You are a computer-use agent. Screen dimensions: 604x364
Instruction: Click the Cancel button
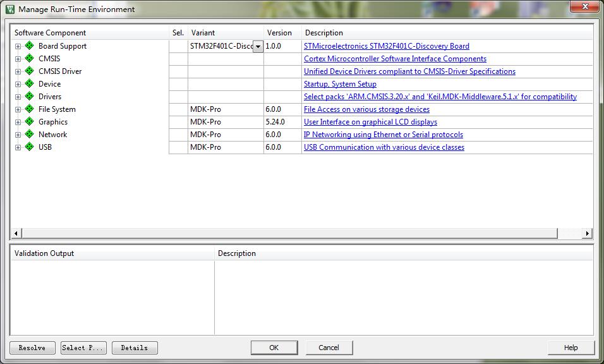pyautogui.click(x=329, y=348)
